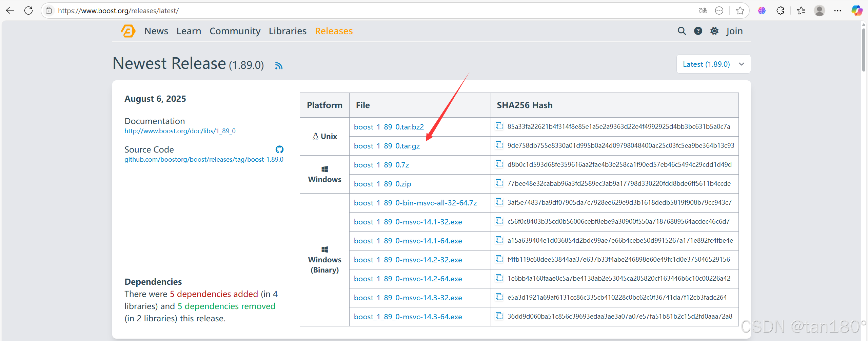Download boost_1_89_0-msvc-14.1-64.exe
This screenshot has width=868, height=341.
point(408,241)
